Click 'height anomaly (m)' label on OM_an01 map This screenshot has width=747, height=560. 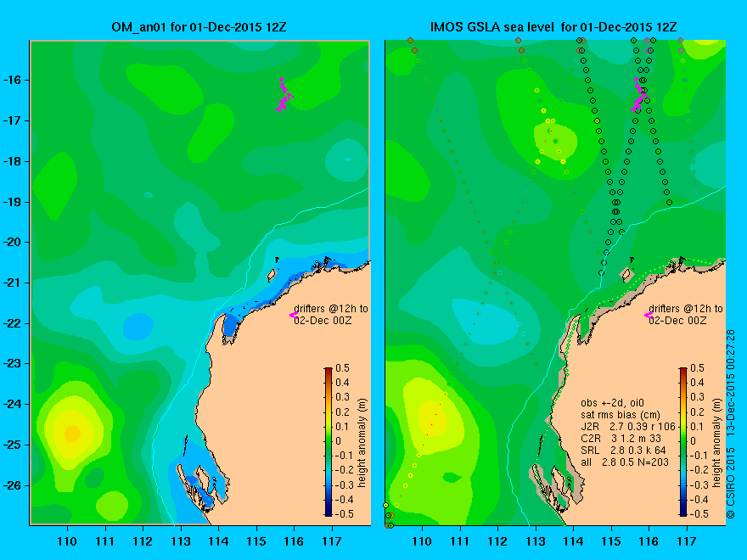[x=362, y=443]
